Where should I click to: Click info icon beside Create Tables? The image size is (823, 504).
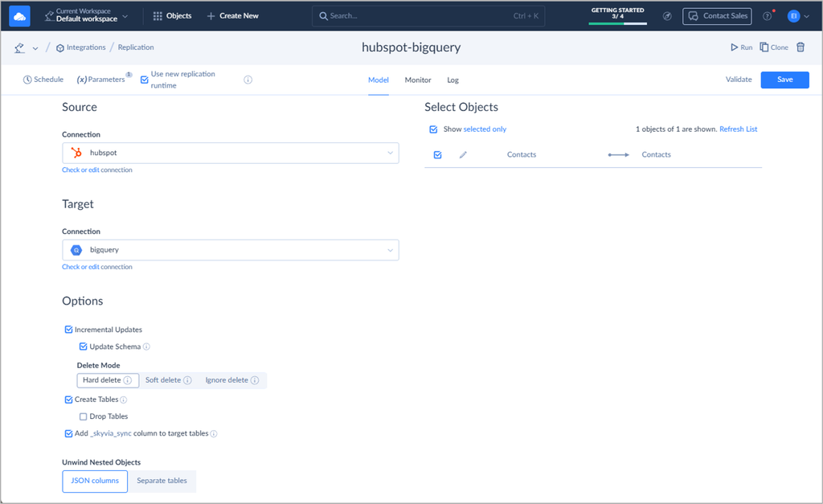(123, 400)
